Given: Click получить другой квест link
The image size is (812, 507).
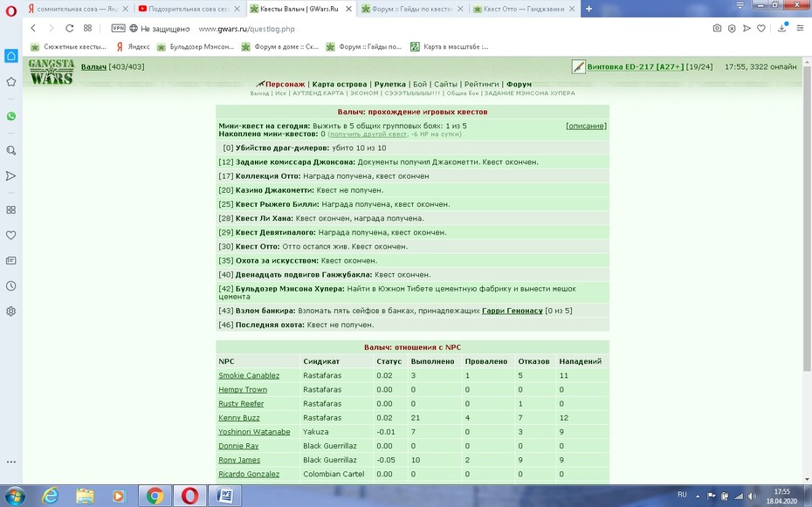Looking at the screenshot, I should tap(368, 134).
